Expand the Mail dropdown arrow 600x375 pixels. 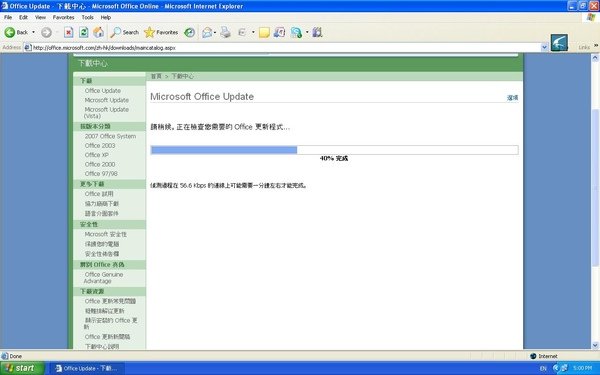tap(215, 33)
